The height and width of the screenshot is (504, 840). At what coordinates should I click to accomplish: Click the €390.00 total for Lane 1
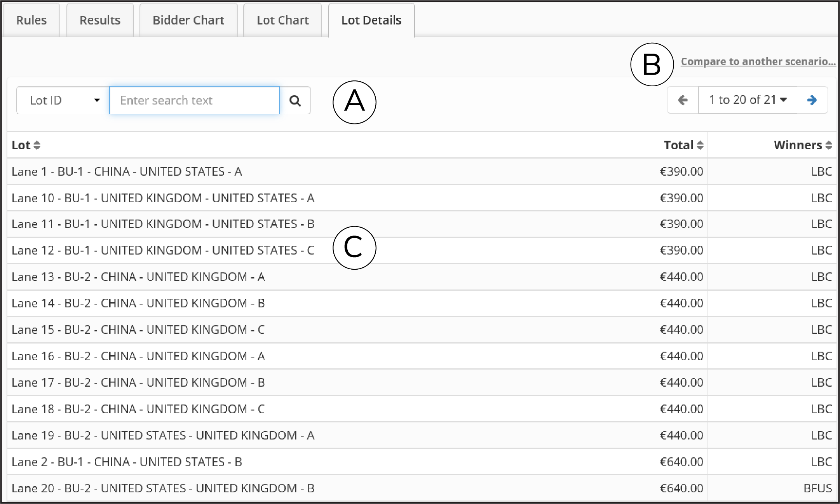(681, 171)
